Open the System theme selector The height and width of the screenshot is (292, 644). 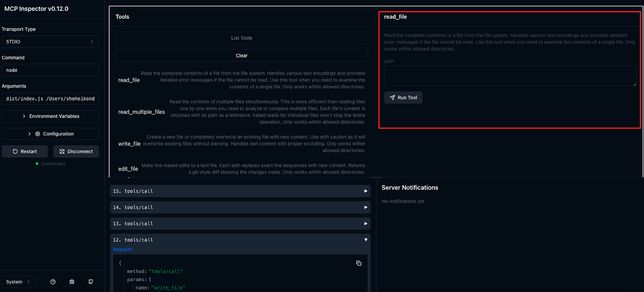tap(19, 282)
